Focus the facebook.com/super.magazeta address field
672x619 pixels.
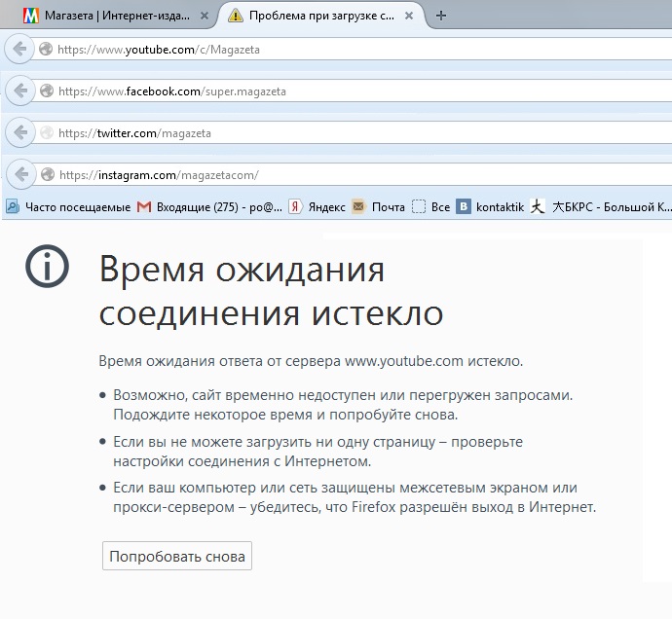pos(353,91)
